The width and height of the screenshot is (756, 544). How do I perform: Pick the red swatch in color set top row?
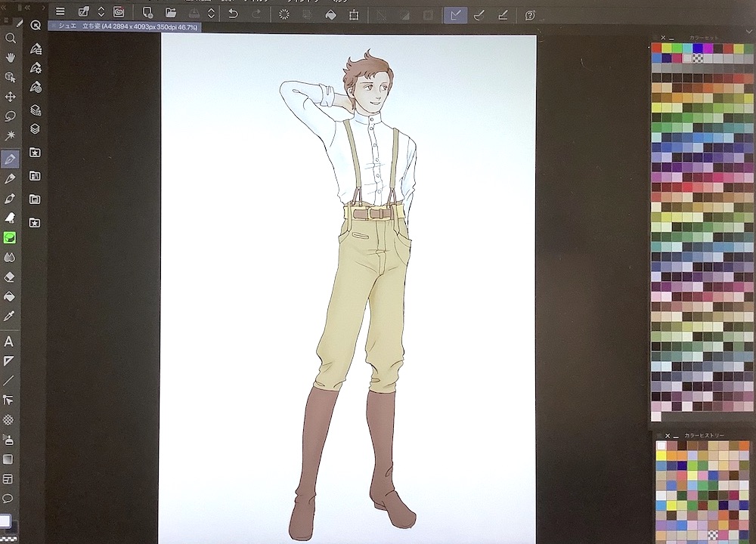tap(656, 48)
